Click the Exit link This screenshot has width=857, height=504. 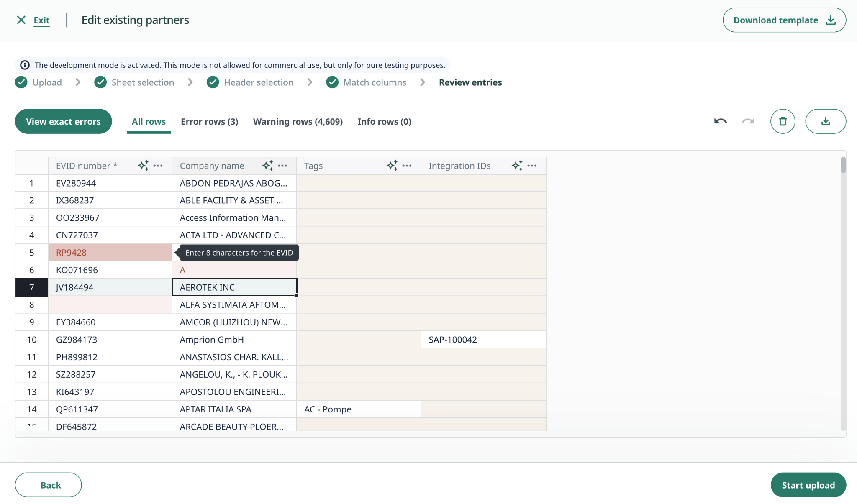coord(41,20)
